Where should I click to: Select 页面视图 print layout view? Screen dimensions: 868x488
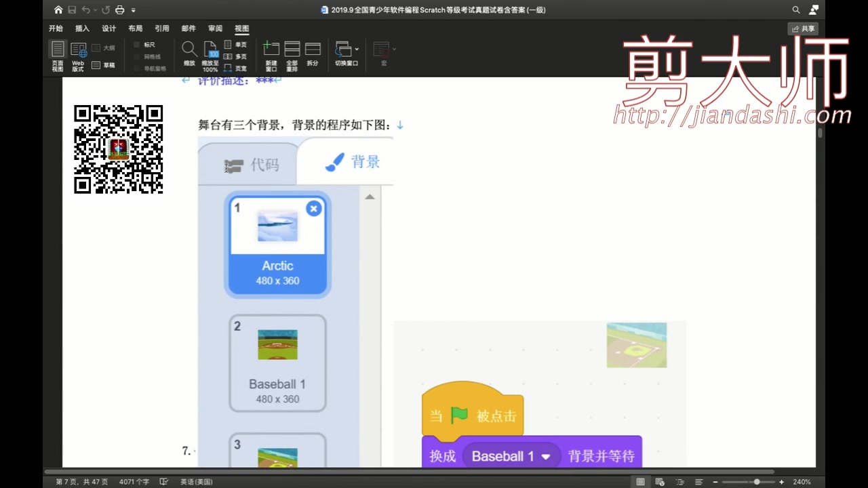point(58,56)
